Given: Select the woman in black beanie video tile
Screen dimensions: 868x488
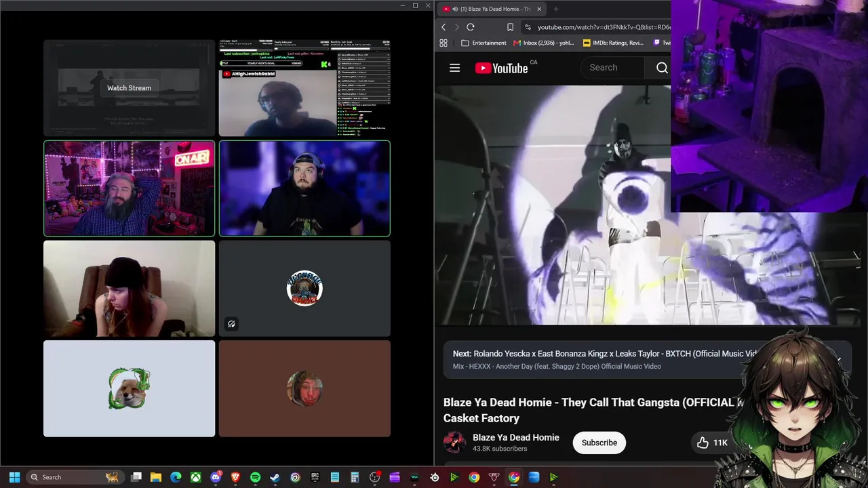Looking at the screenshot, I should point(129,289).
